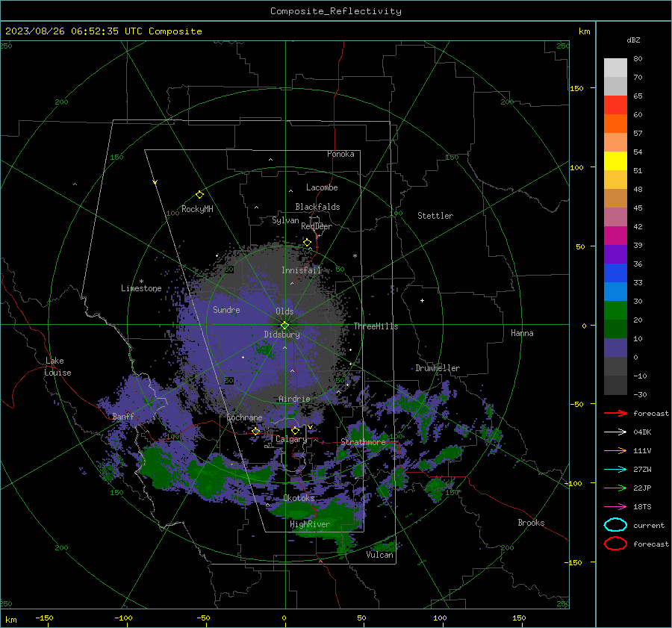Click the current legend label
The width and height of the screenshot is (672, 628).
click(x=649, y=525)
